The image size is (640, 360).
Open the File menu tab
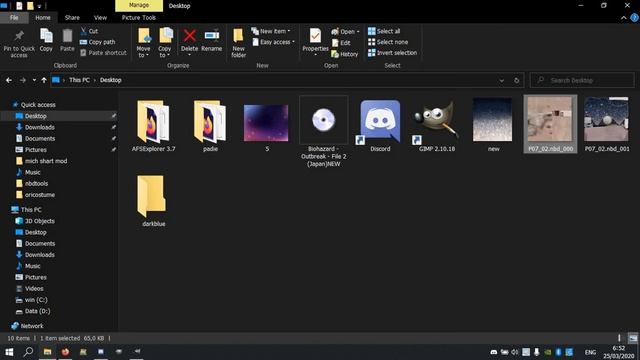click(x=14, y=18)
